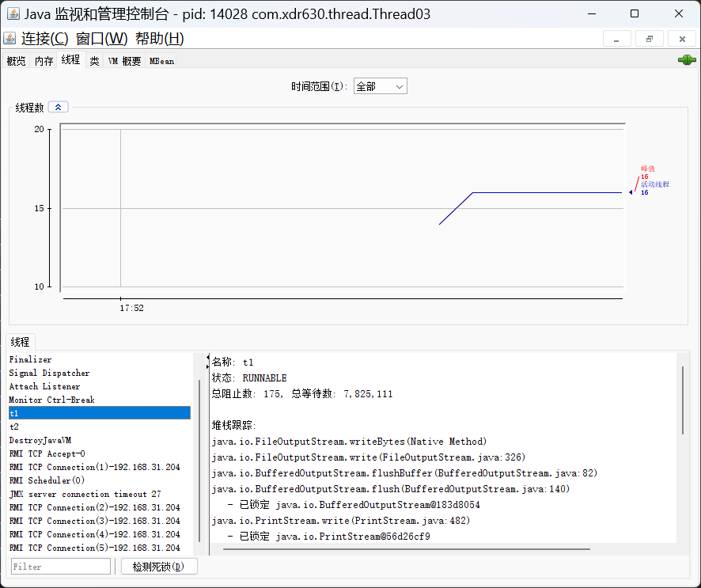Click the 状态: RUNNABLE line
This screenshot has height=588, width=701.
click(249, 377)
